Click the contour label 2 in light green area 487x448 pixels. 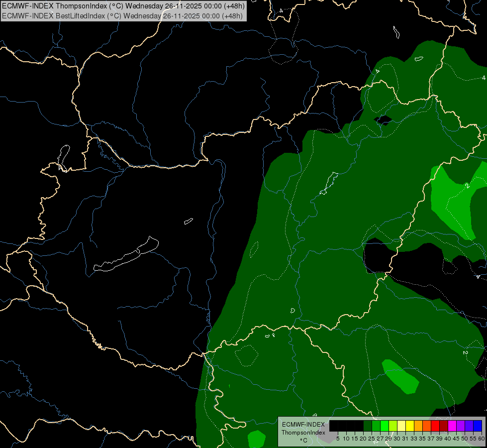point(467,186)
